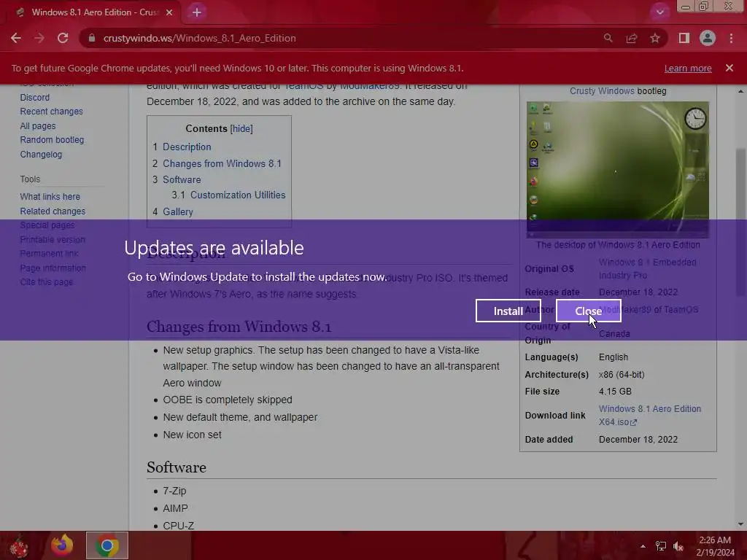Click the 'AIMP' software list item
Screen dimensions: 747x560
tap(175, 508)
